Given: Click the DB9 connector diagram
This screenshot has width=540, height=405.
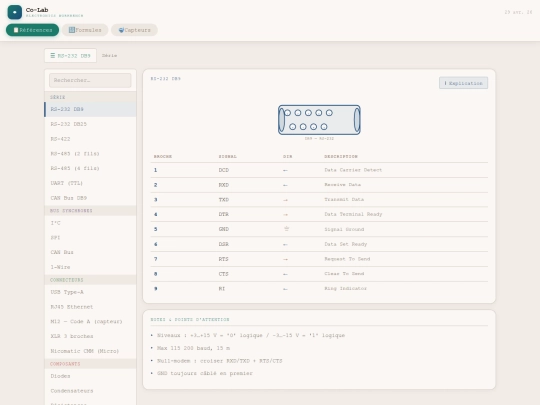Looking at the screenshot, I should pos(319,120).
